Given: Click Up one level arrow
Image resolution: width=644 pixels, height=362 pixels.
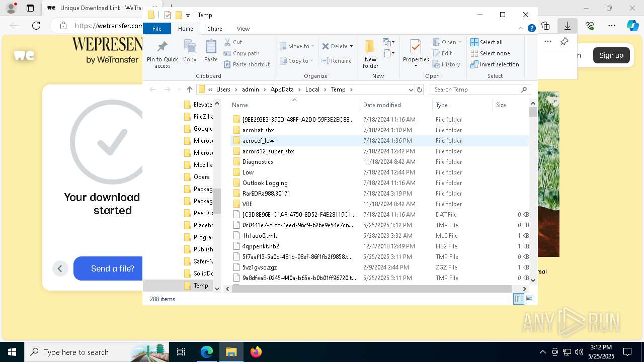Looking at the screenshot, I should click(x=189, y=89).
